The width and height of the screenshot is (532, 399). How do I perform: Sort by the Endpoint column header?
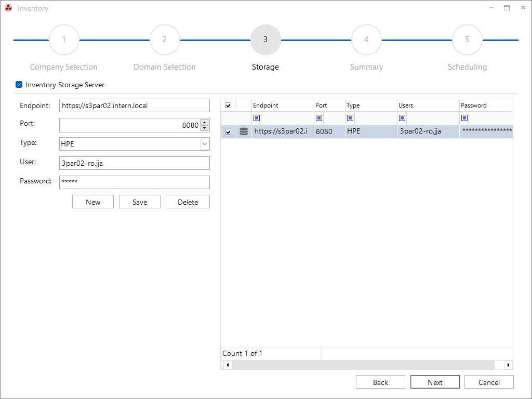coord(283,105)
